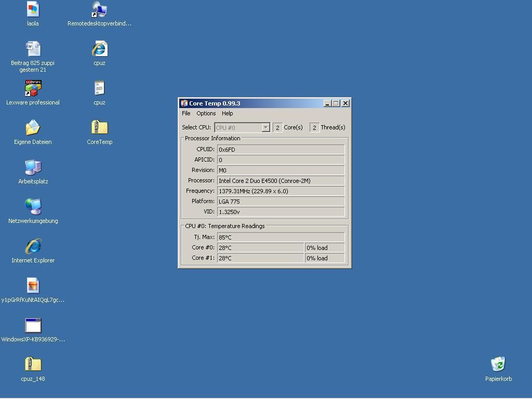The image size is (532, 399).
Task: Select the y1pGrRfKuNtAIQqL7gc image file icon
Action: point(33,285)
